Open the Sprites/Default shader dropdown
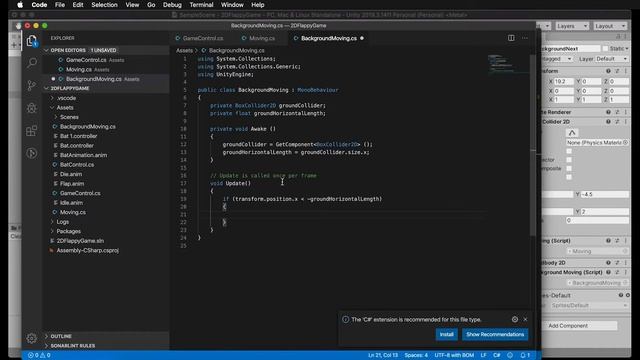This screenshot has height=360, width=640. pos(588,305)
